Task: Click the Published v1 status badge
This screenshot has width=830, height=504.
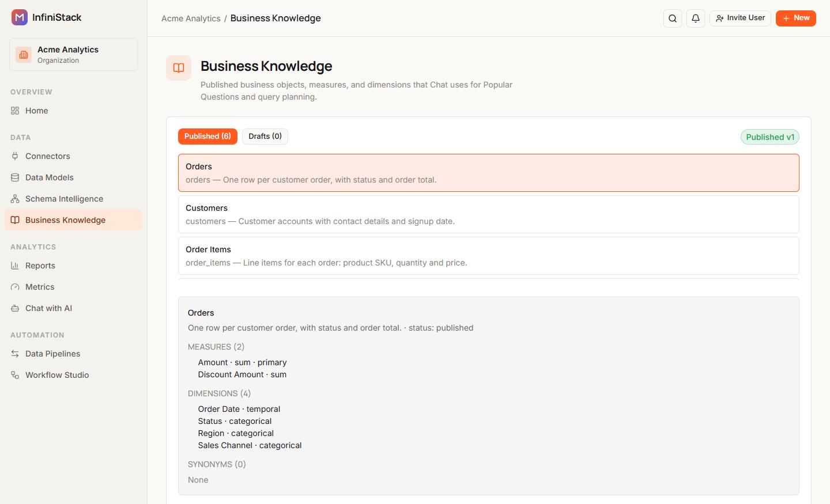Action: pyautogui.click(x=770, y=137)
